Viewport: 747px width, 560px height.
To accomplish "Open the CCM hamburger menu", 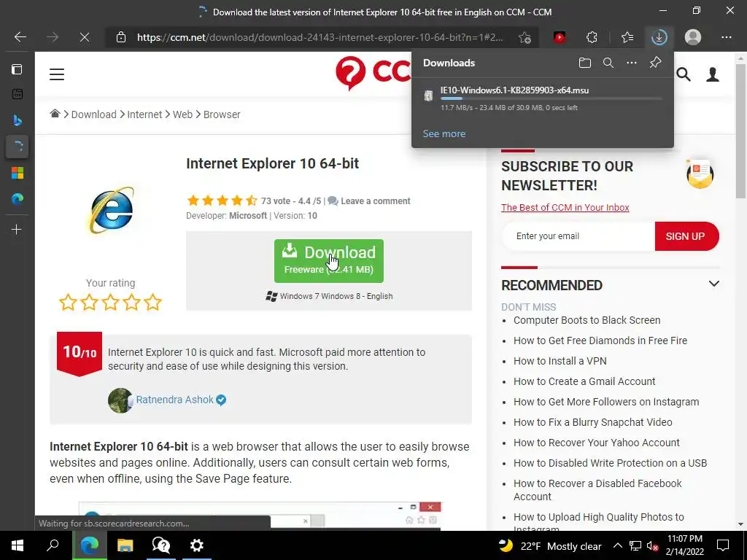I will point(57,74).
